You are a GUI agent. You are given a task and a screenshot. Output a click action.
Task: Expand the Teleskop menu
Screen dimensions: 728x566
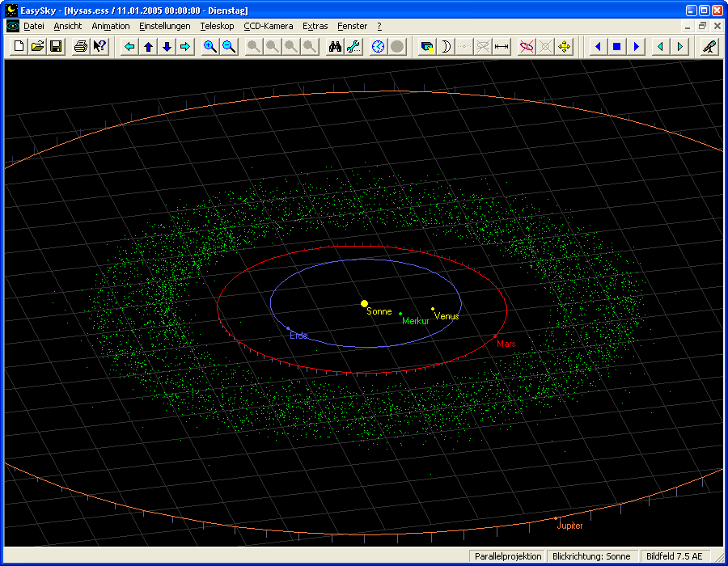pyautogui.click(x=217, y=26)
